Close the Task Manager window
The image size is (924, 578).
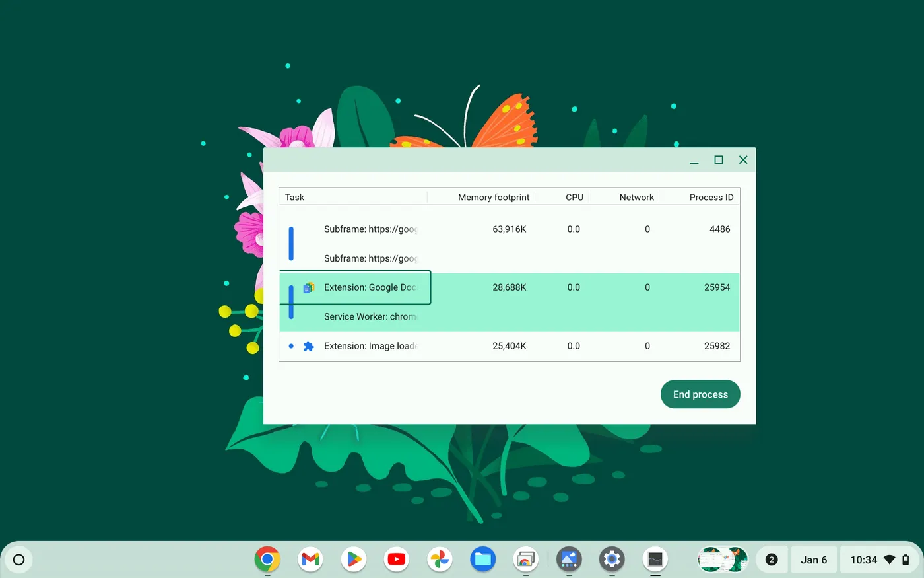(743, 160)
